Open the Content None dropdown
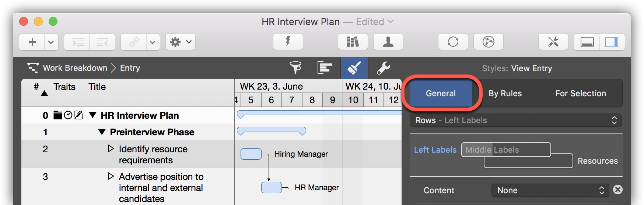This screenshot has width=644, height=205. pyautogui.click(x=550, y=190)
